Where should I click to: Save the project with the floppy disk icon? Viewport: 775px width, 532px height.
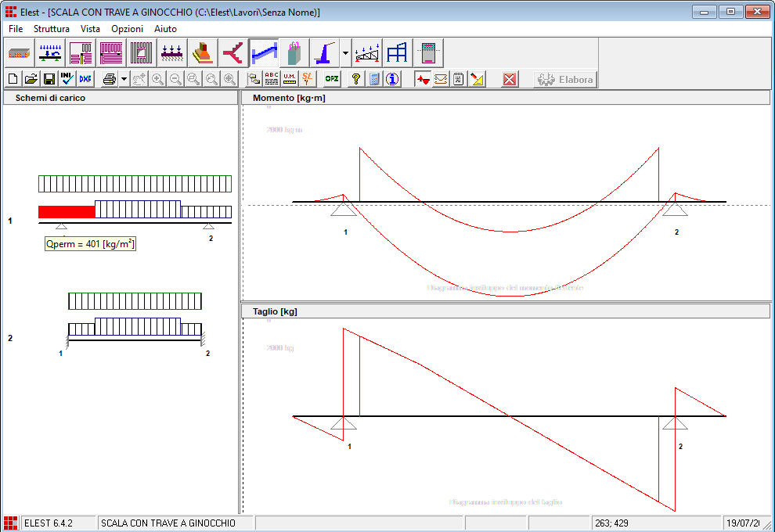pyautogui.click(x=49, y=79)
